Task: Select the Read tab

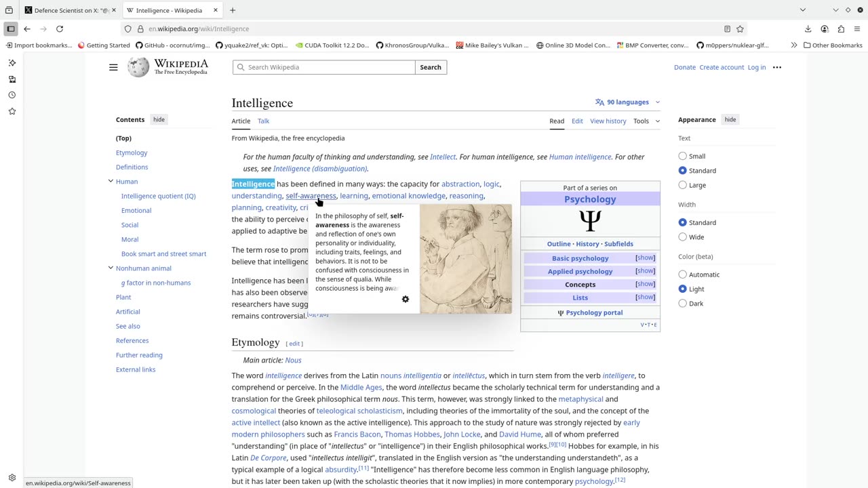Action: point(557,121)
